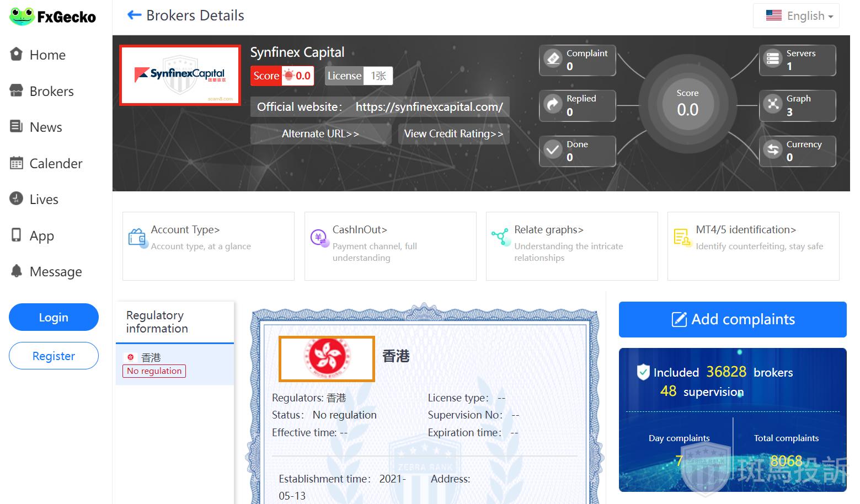860x504 pixels.
Task: Click the FxGecko frog logo
Action: 22,17
